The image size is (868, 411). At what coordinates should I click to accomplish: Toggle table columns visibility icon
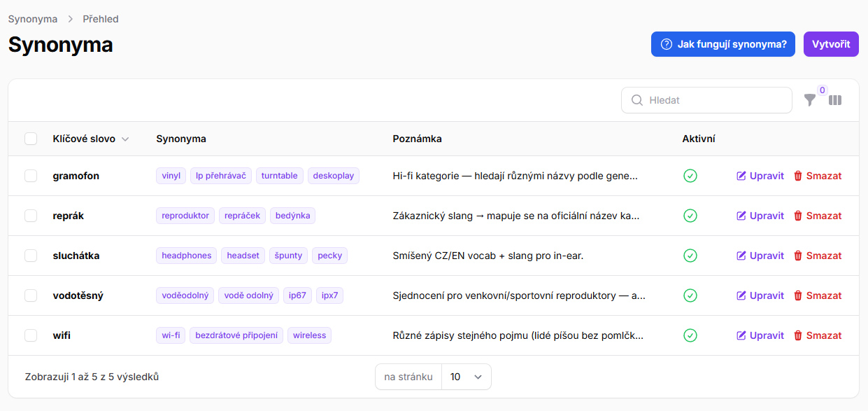(835, 100)
